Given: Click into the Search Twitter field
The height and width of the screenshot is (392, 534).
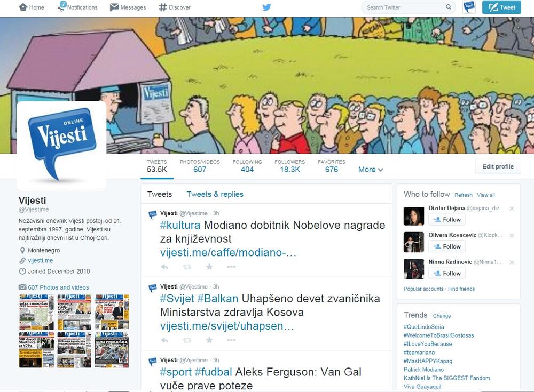Looking at the screenshot, I should (x=405, y=7).
